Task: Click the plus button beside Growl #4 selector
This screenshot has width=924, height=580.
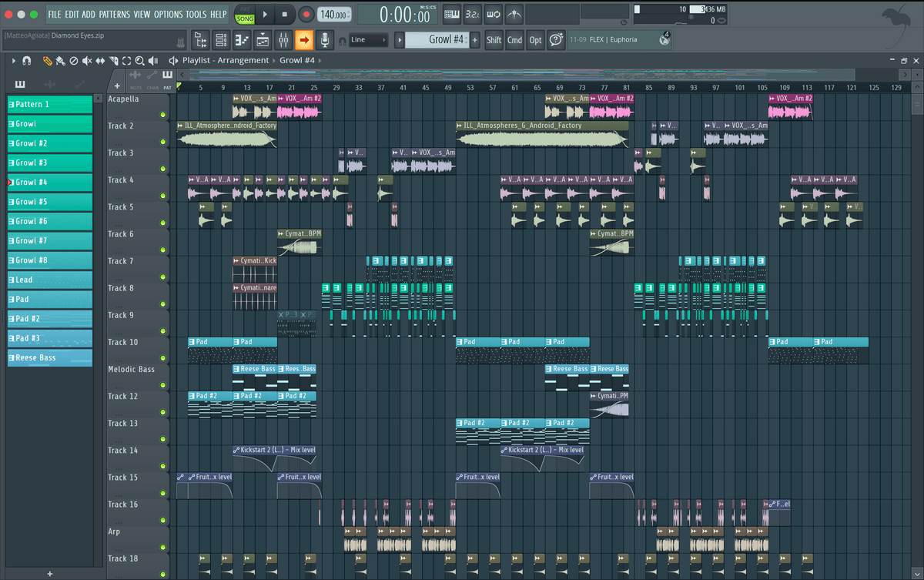Action: pos(475,39)
